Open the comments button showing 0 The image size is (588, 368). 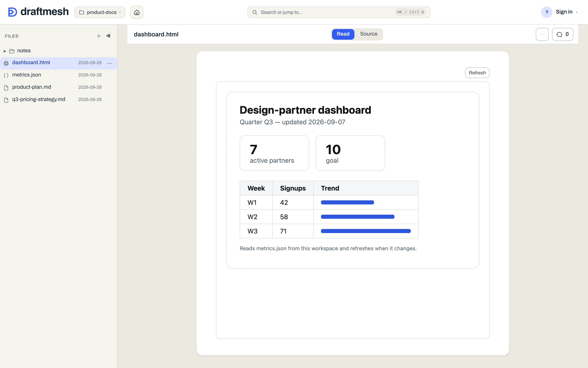coord(562,34)
